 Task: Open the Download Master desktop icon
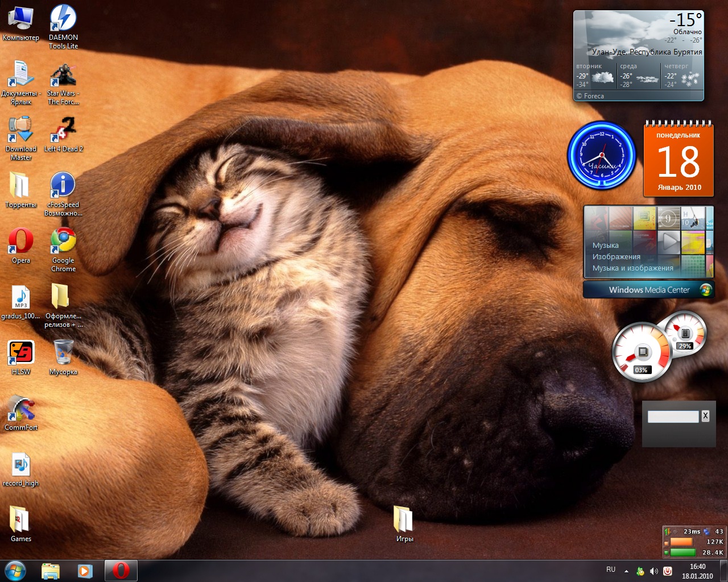point(20,130)
